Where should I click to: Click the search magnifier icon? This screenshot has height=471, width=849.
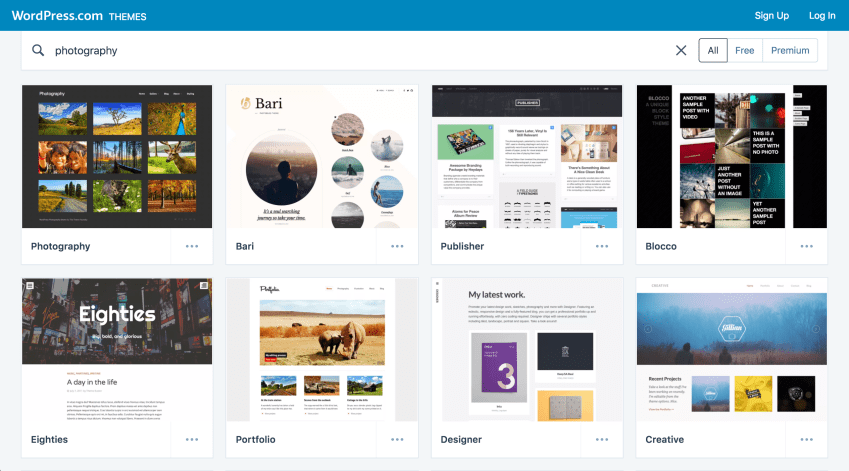[38, 50]
